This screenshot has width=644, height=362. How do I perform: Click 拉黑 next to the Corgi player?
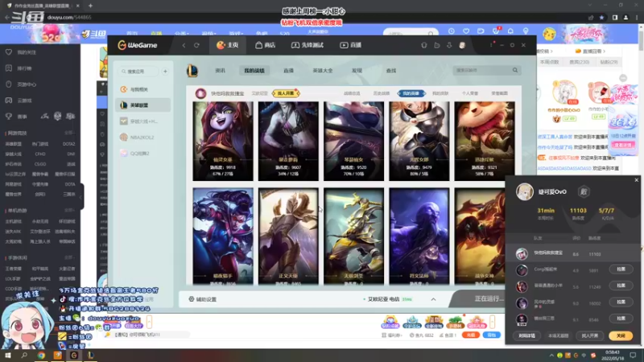621,269
